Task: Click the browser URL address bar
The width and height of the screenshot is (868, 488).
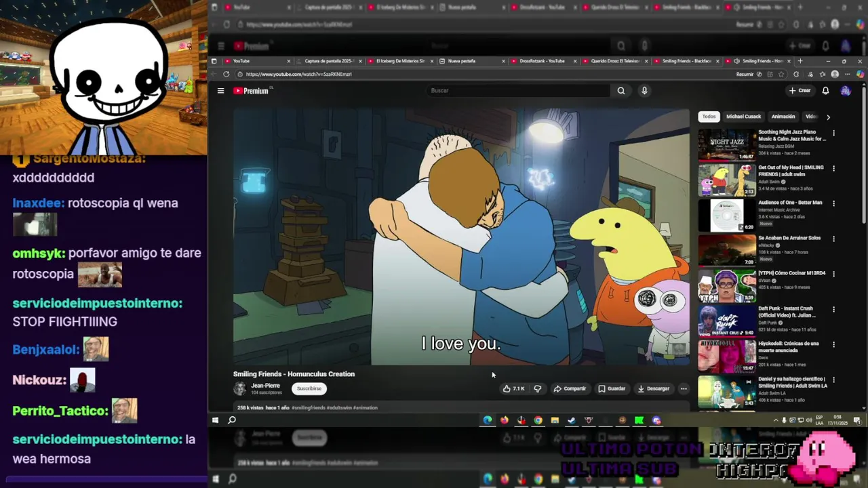Action: click(485, 74)
